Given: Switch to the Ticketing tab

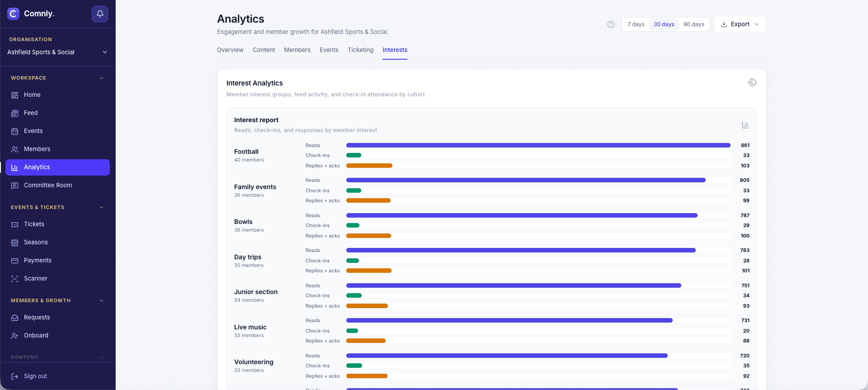Looking at the screenshot, I should 360,50.
